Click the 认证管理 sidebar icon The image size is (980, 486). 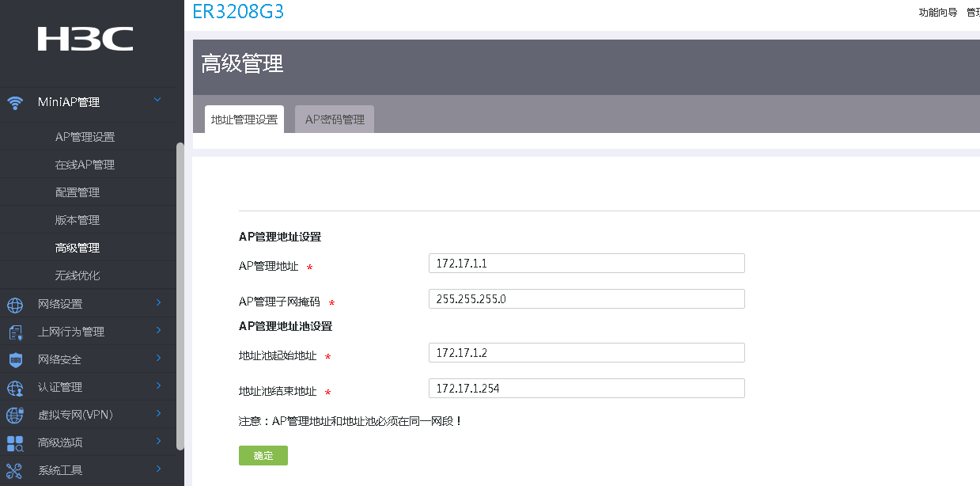pyautogui.click(x=14, y=387)
